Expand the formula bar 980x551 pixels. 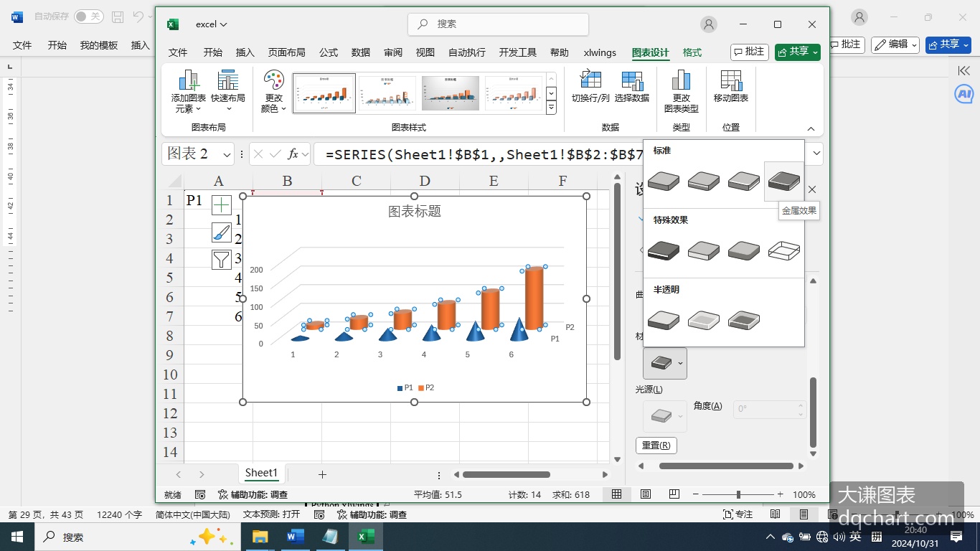point(816,154)
